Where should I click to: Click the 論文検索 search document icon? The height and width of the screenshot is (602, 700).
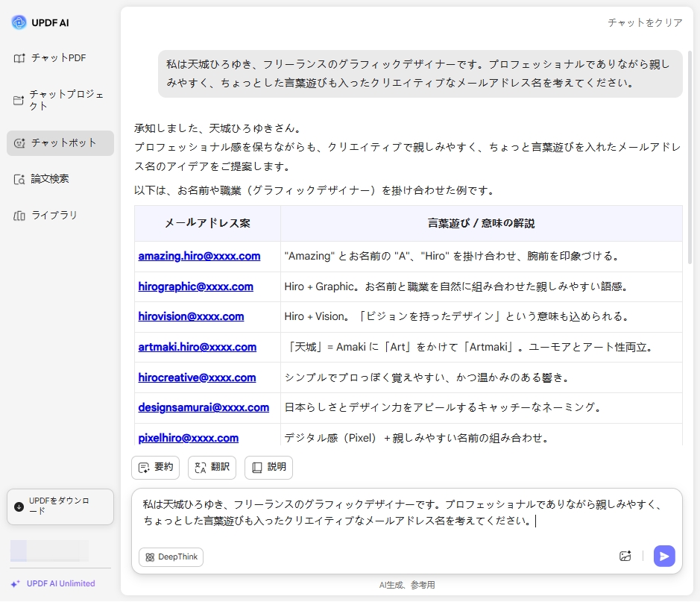coord(19,180)
